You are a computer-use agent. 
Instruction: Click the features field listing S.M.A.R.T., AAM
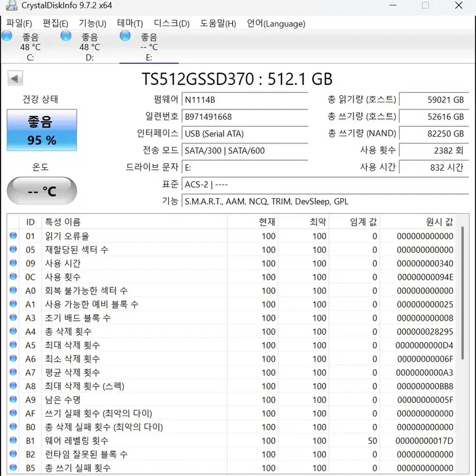click(x=325, y=202)
